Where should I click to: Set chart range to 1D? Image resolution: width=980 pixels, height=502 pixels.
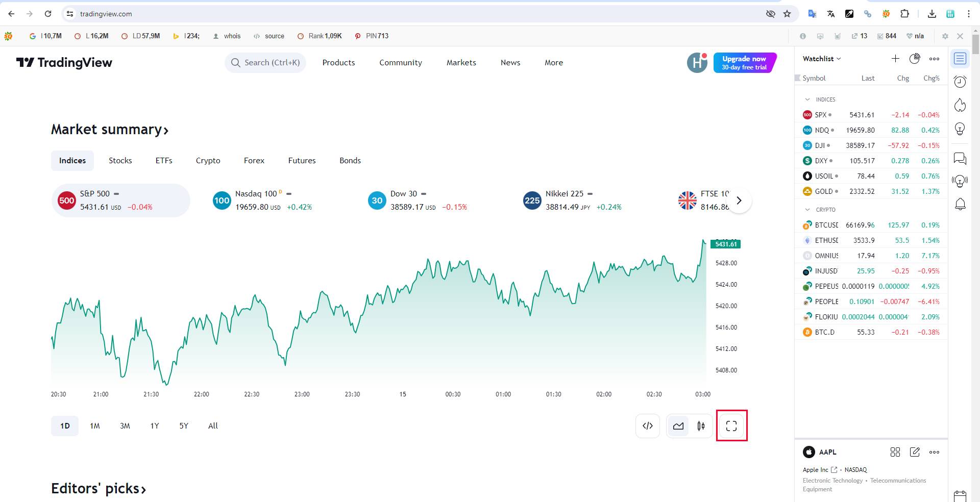[x=65, y=426]
